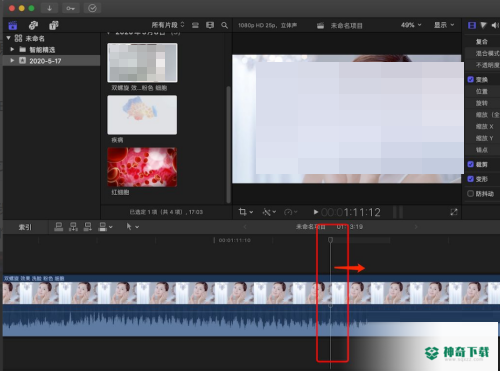Select the 复合 inspector row

(x=482, y=42)
